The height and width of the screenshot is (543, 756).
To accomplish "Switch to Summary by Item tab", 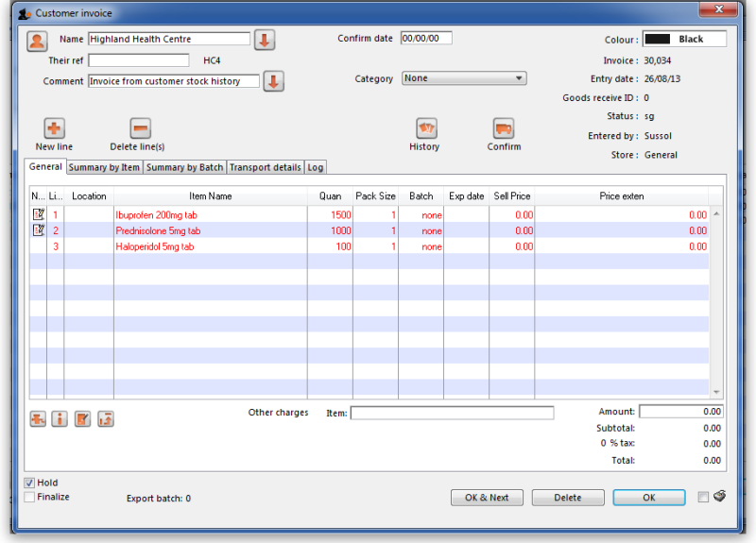I will coord(104,167).
